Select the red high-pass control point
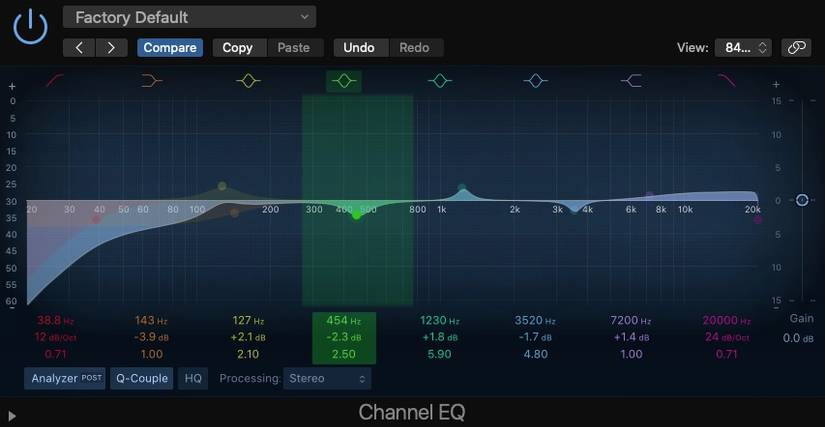 click(96, 219)
